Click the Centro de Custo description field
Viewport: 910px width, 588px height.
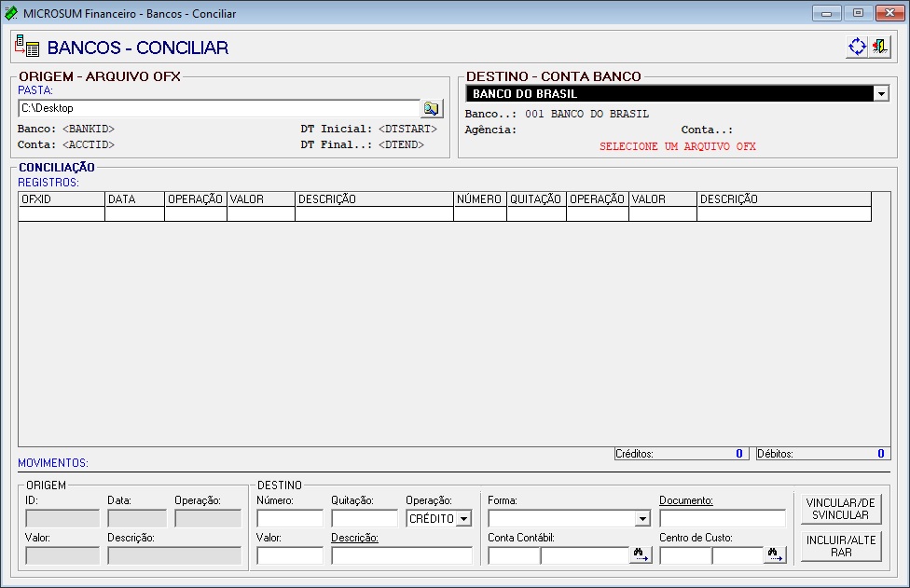pyautogui.click(x=738, y=555)
